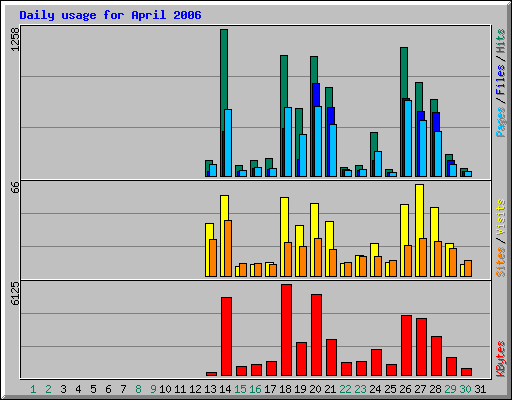512x400 pixels.
Task: Click day 29 on the x-axis
Action: (450, 389)
